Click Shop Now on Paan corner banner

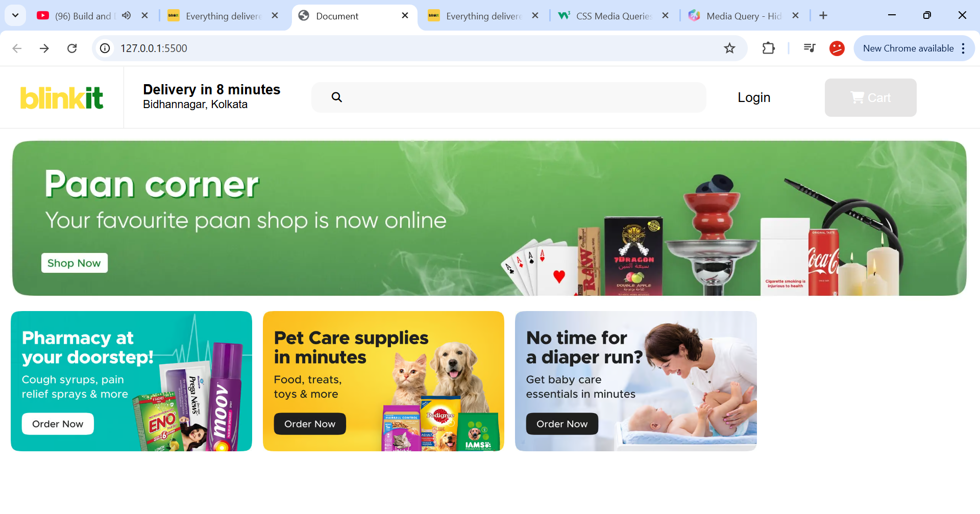(75, 263)
